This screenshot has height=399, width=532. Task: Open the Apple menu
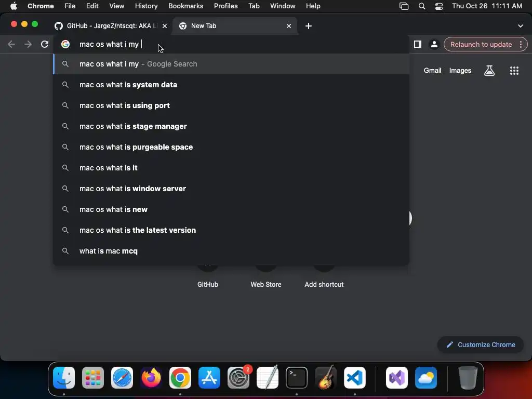tap(14, 6)
